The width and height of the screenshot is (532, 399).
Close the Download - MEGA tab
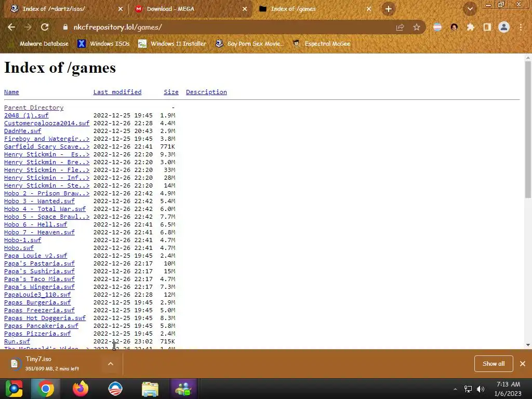[245, 9]
